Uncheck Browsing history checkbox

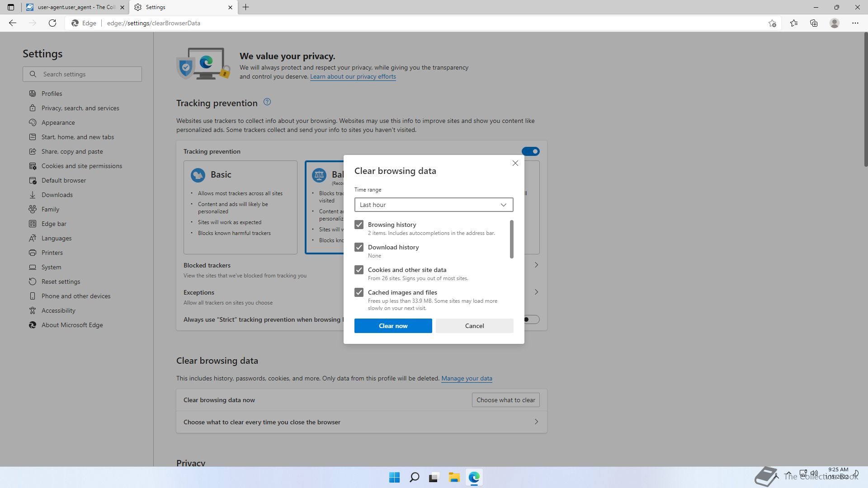click(x=359, y=225)
